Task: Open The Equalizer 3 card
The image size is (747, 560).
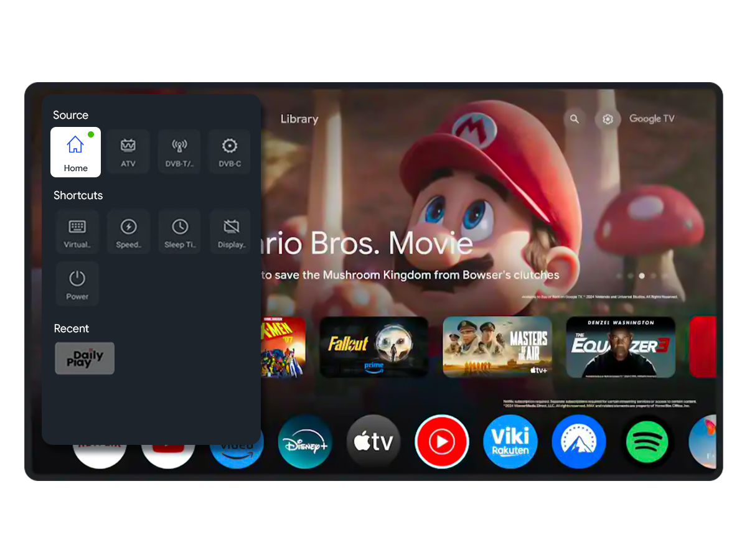Action: coord(621,347)
